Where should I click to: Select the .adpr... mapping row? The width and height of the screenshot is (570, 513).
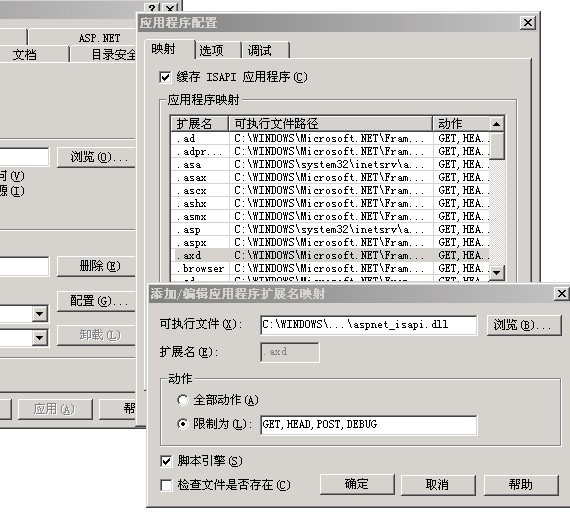pos(330,152)
